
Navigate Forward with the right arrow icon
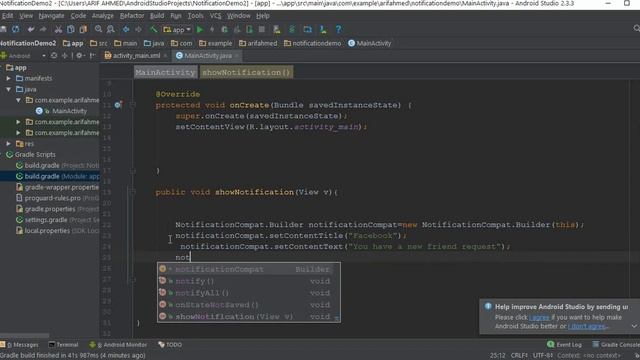click(x=138, y=29)
